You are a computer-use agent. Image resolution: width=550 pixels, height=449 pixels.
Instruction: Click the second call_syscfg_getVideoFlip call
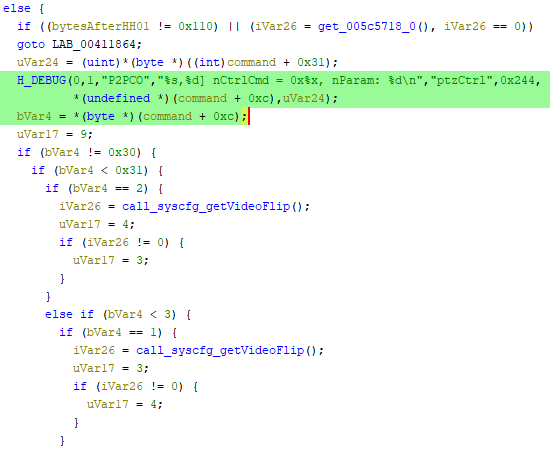220,350
